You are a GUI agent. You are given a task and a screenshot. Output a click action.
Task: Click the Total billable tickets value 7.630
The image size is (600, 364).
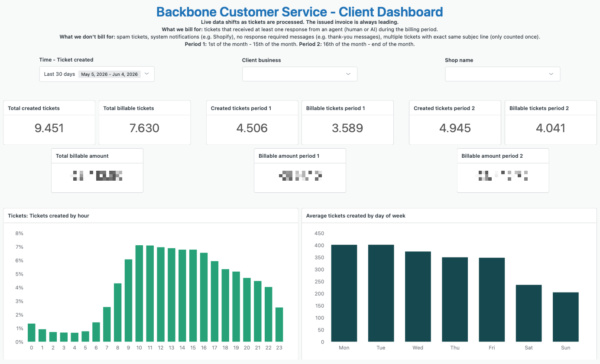pos(145,128)
